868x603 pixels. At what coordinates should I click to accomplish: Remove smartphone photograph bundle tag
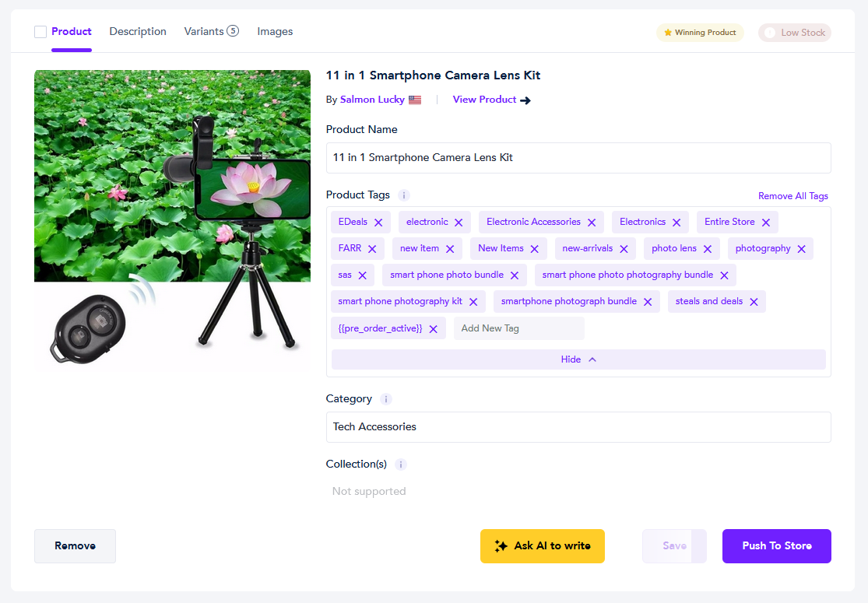tap(648, 302)
